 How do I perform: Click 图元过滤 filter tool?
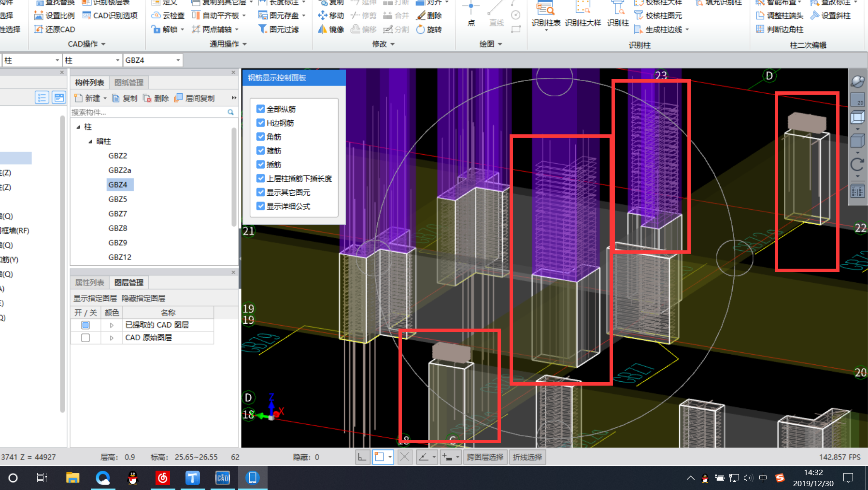tap(279, 29)
